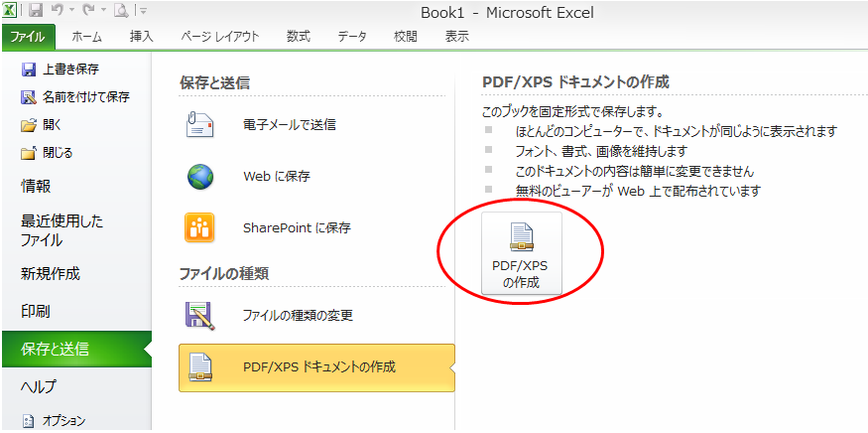Click the line 無料のビューアーが Web 上で配布されています
The image size is (868, 433).
click(x=638, y=192)
